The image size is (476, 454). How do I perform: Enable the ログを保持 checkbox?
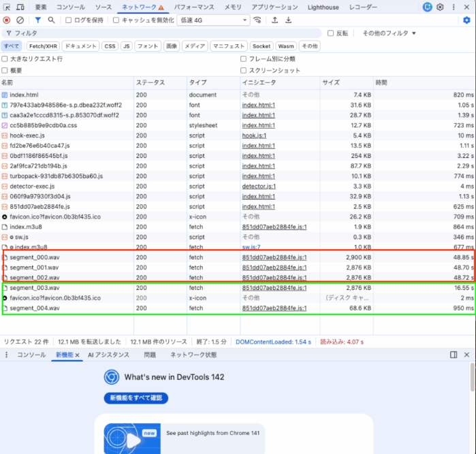coord(69,20)
